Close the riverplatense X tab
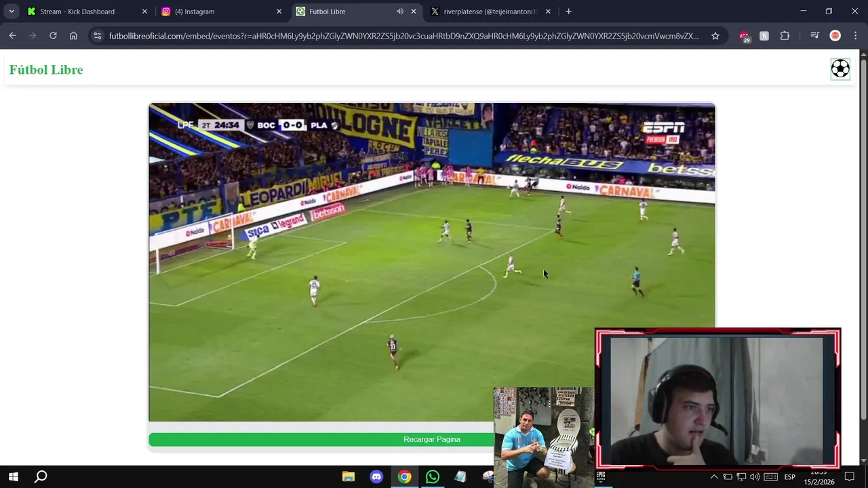868x488 pixels. 548,12
